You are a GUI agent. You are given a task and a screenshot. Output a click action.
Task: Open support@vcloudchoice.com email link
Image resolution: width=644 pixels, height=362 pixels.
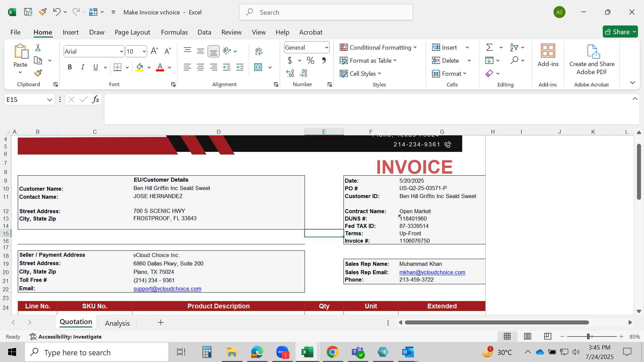click(167, 289)
